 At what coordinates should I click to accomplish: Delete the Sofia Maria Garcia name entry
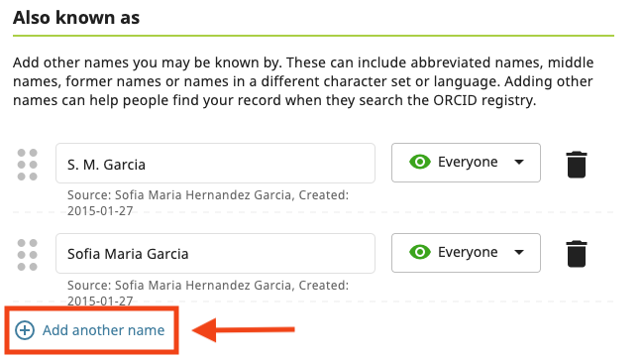[x=577, y=254]
